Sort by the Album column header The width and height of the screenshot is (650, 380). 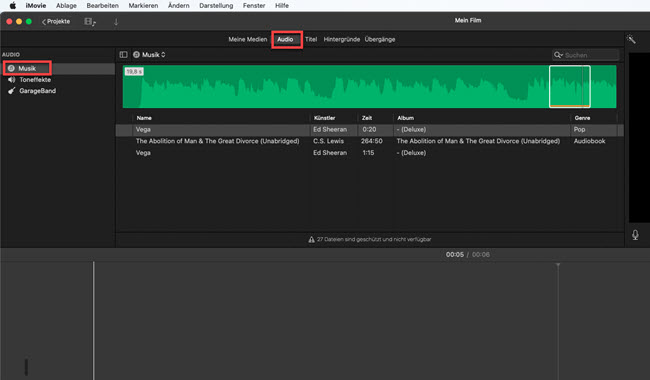click(405, 118)
